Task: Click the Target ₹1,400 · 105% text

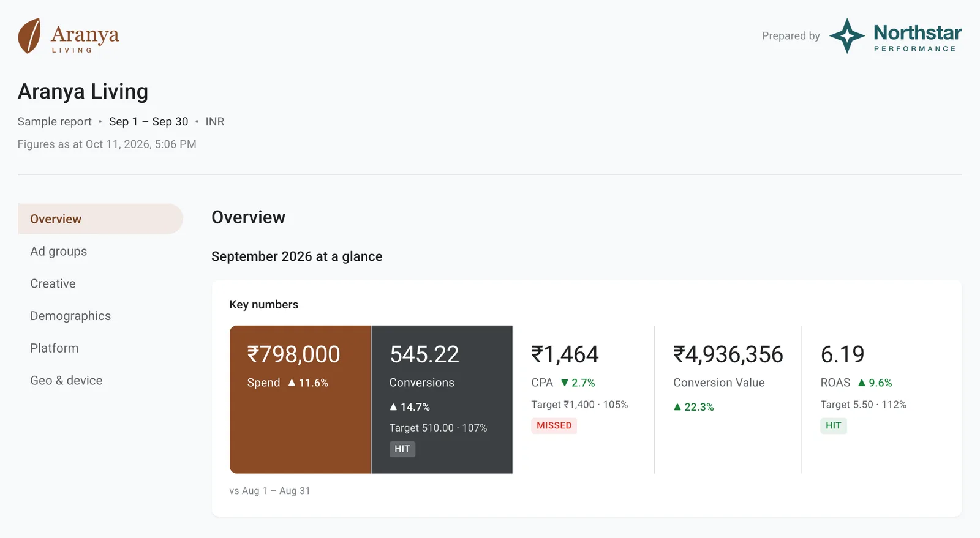Action: click(579, 405)
